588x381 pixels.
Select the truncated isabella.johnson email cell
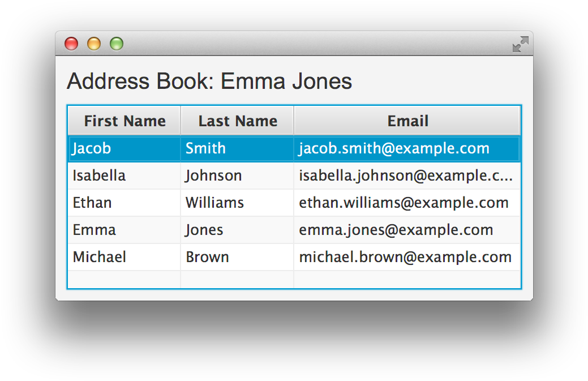click(406, 175)
